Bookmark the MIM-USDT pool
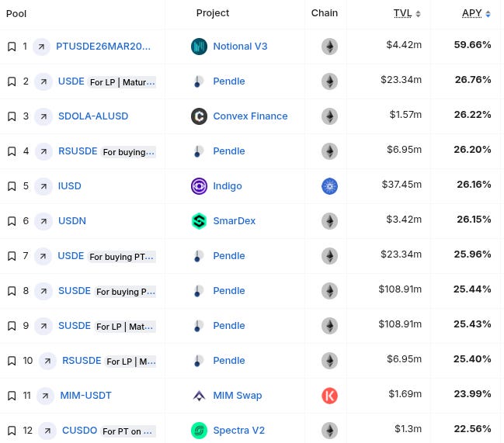This screenshot has height=443, width=504. click(x=12, y=396)
